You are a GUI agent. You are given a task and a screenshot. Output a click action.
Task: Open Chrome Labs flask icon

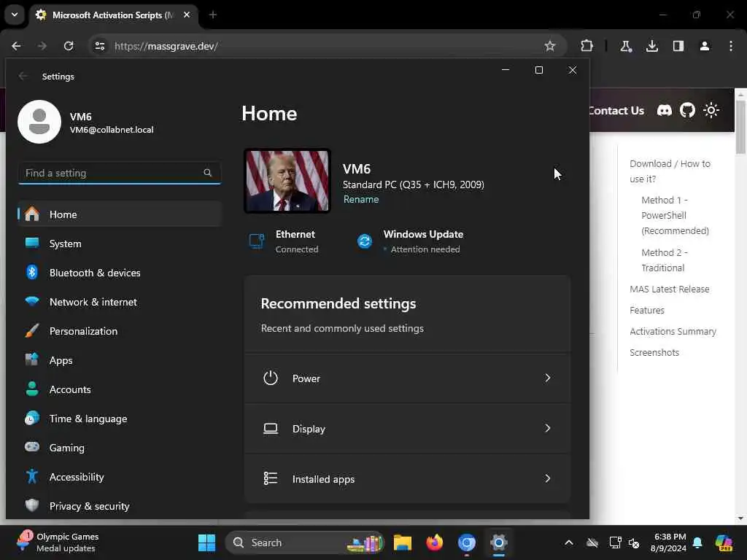pyautogui.click(x=625, y=46)
